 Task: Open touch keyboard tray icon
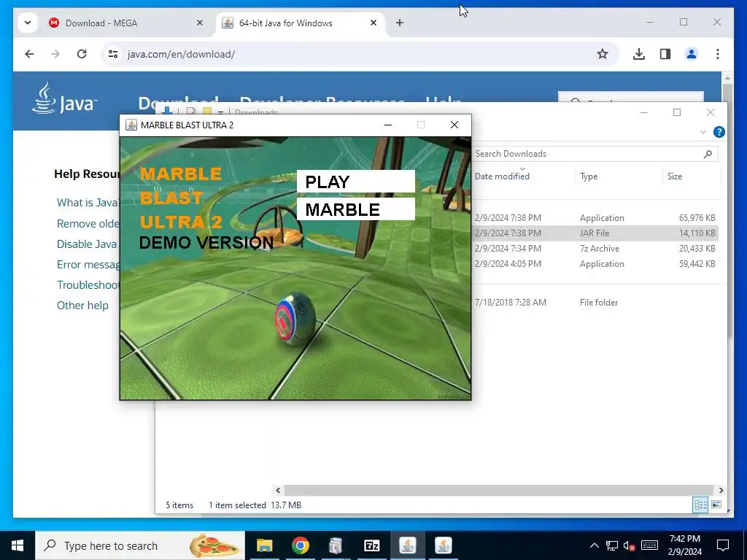pos(649,545)
